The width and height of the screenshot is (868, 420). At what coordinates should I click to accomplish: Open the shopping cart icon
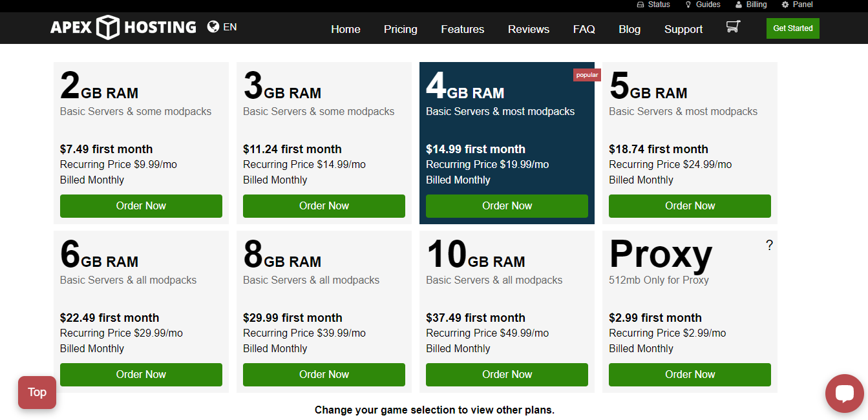[x=733, y=26]
